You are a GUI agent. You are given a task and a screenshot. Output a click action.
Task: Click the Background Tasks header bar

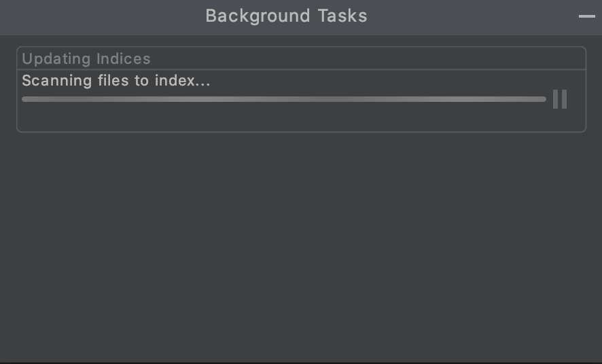[x=301, y=17]
